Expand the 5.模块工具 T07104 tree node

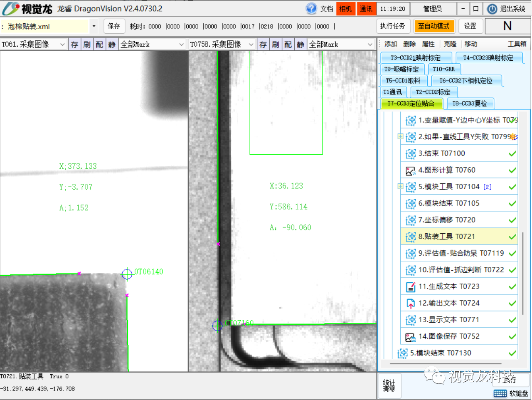coord(400,187)
